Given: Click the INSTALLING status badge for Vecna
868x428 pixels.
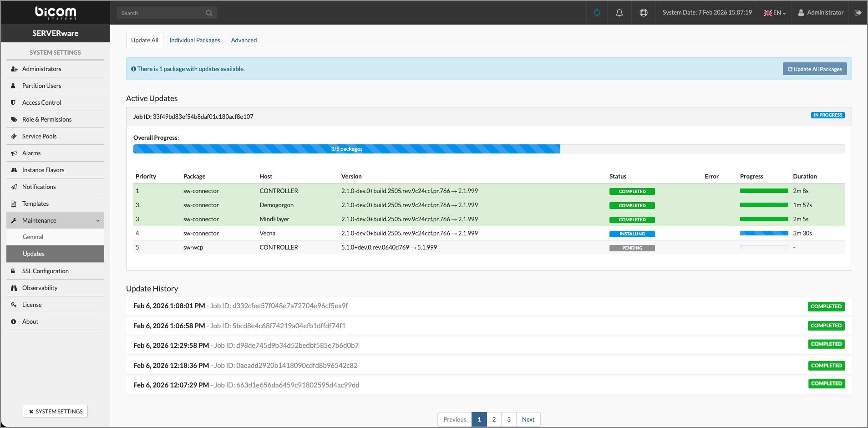Looking at the screenshot, I should [x=632, y=234].
